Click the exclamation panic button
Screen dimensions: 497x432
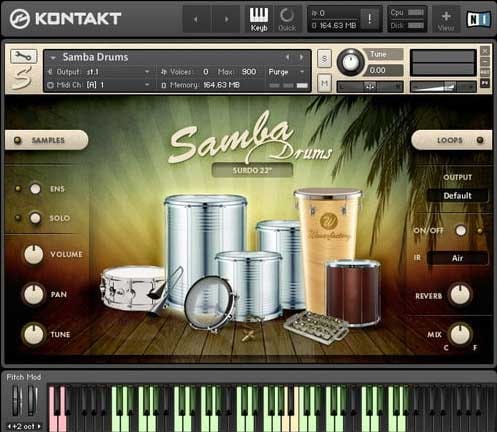(x=370, y=19)
